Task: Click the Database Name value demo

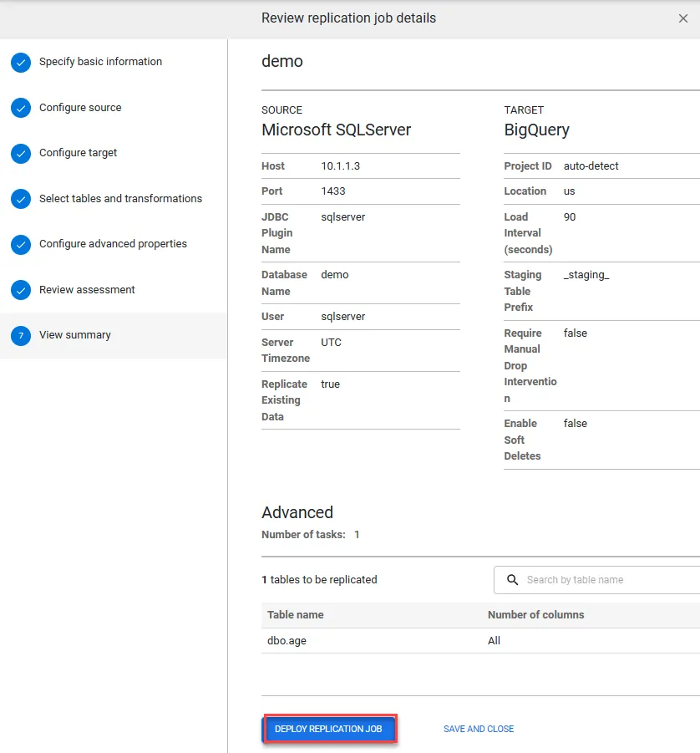Action: (x=335, y=275)
